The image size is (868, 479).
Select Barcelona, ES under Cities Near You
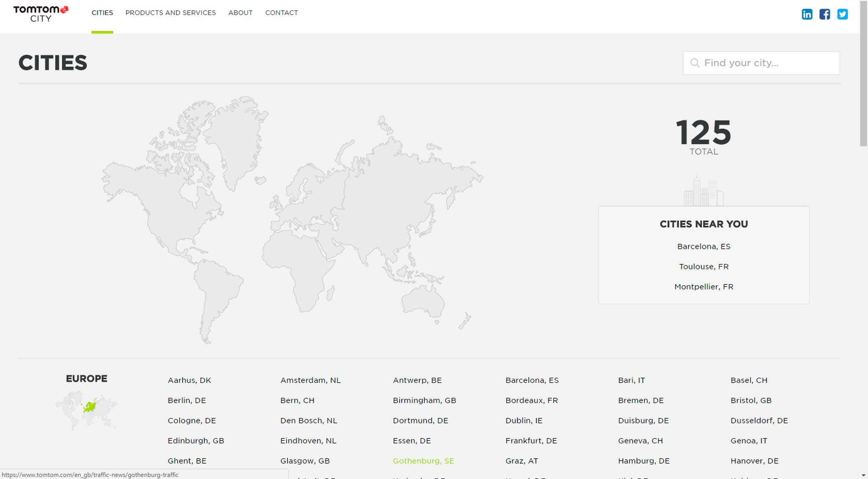pyautogui.click(x=704, y=246)
